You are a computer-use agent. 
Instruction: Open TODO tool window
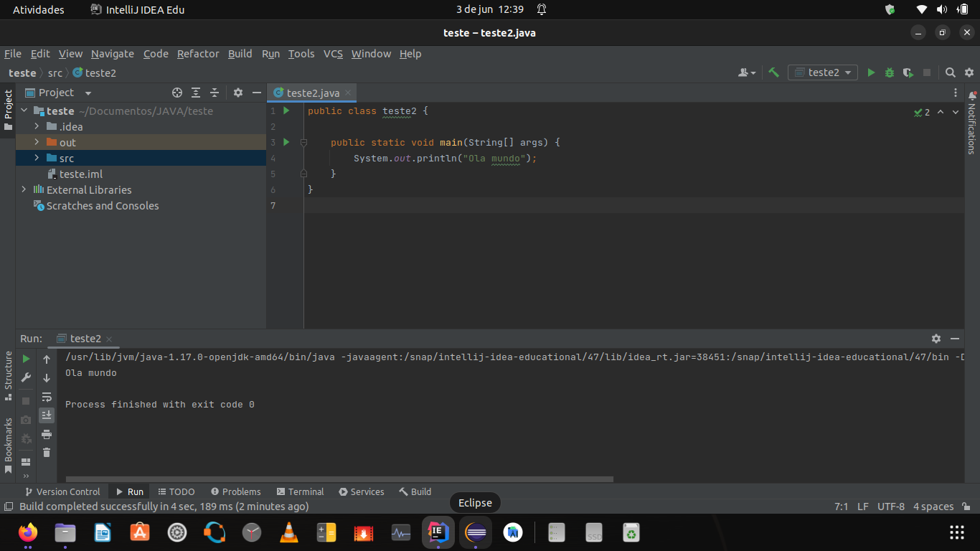[176, 491]
